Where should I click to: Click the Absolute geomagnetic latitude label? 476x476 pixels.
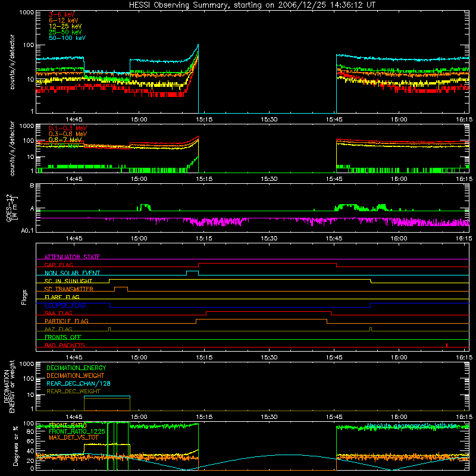click(411, 426)
